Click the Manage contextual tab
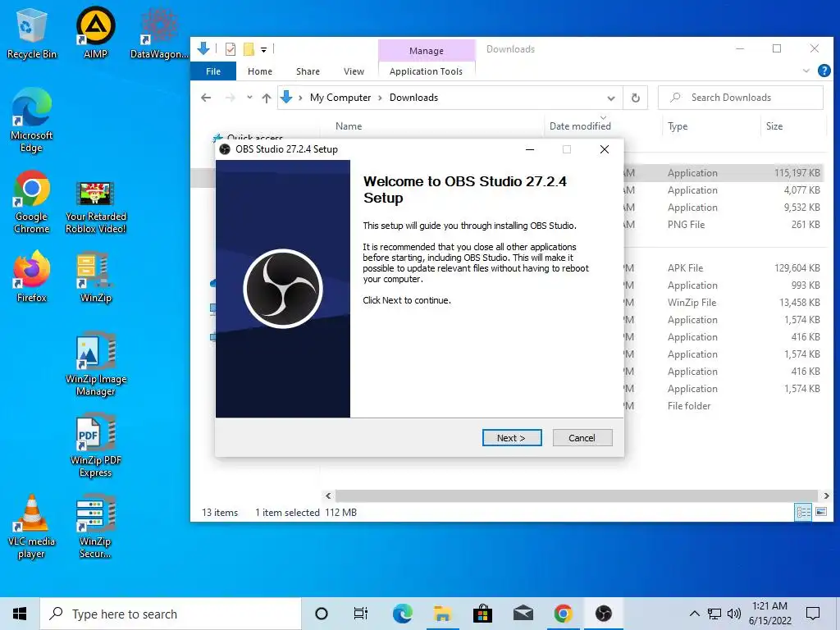This screenshot has width=840, height=630. [x=427, y=50]
